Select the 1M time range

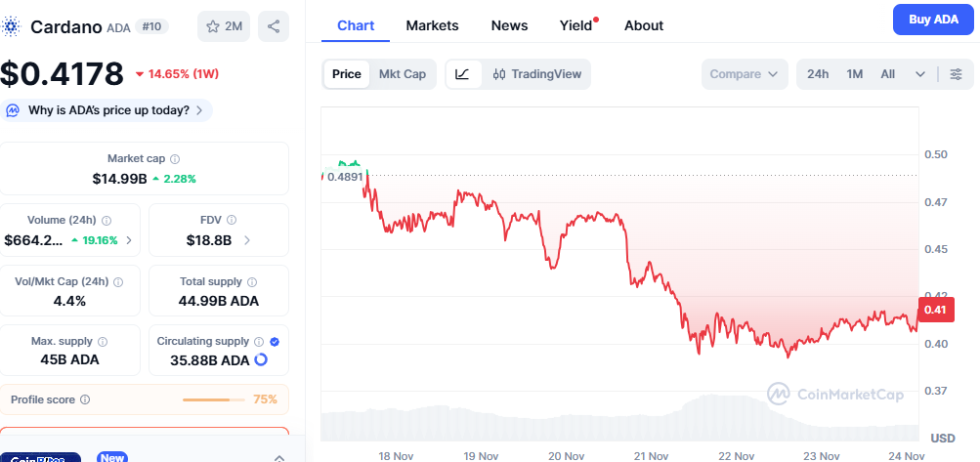[855, 74]
